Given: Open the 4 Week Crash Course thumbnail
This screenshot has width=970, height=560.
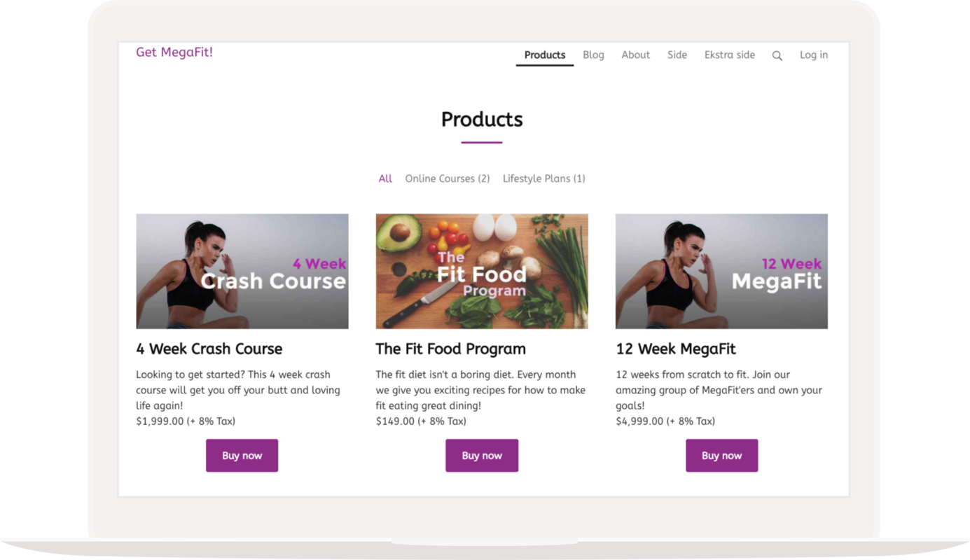Looking at the screenshot, I should coord(242,272).
